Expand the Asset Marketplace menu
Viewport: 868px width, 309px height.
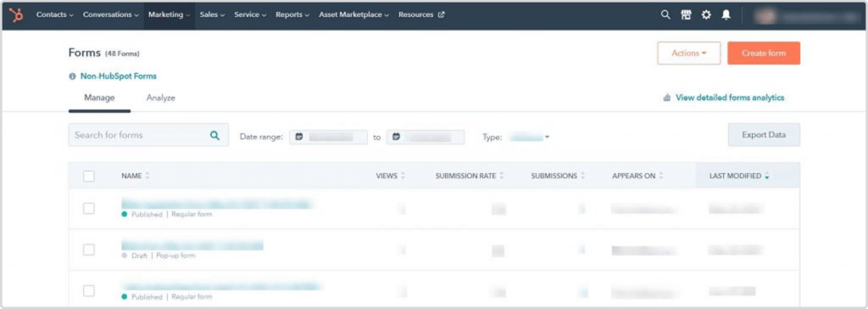(x=353, y=15)
